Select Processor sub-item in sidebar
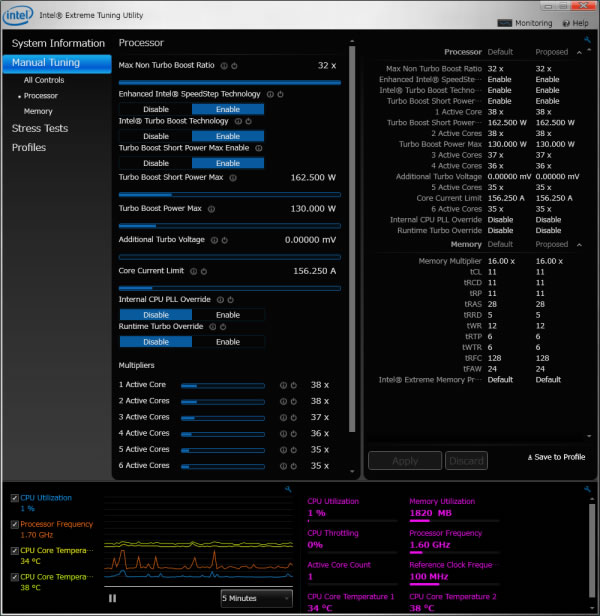This screenshot has width=600, height=616. (40, 96)
